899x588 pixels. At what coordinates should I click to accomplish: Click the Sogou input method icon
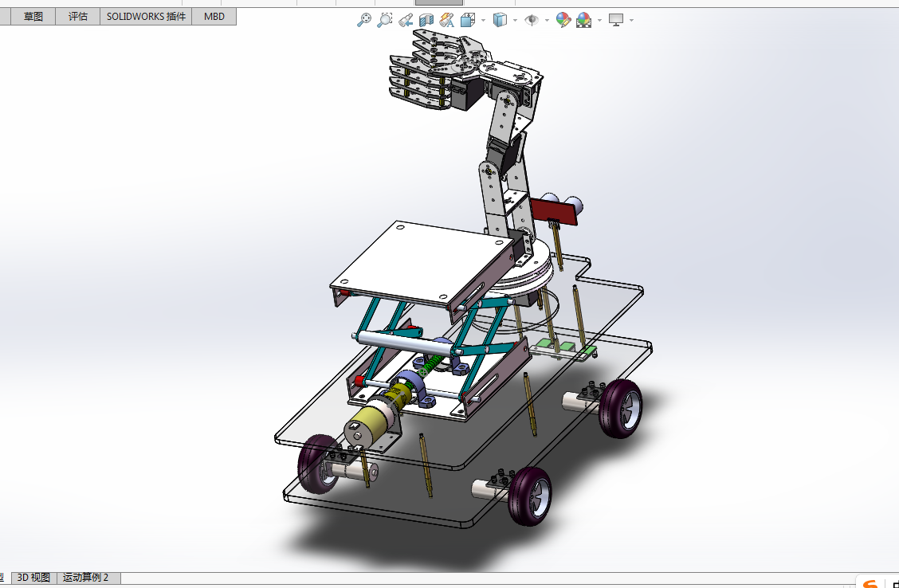(x=870, y=583)
